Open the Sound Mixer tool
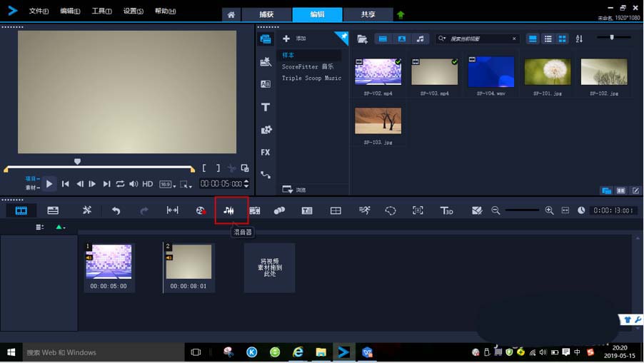The width and height of the screenshot is (644, 363). coord(228,210)
